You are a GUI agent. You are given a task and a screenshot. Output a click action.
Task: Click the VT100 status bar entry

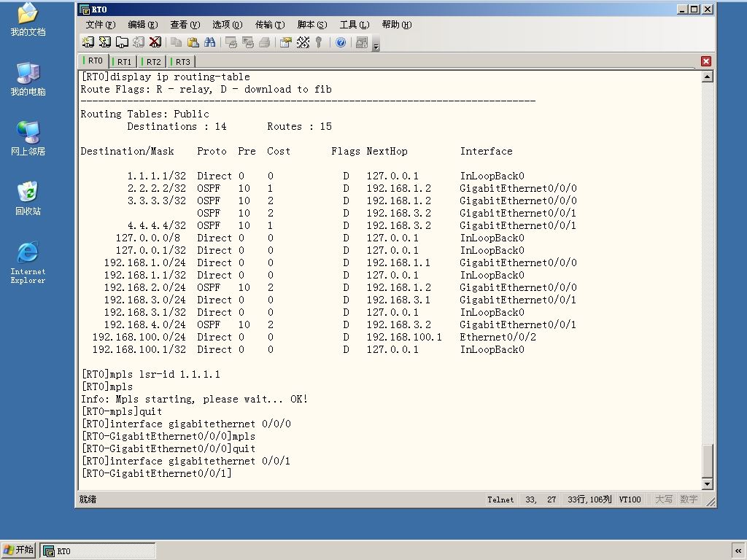click(630, 499)
